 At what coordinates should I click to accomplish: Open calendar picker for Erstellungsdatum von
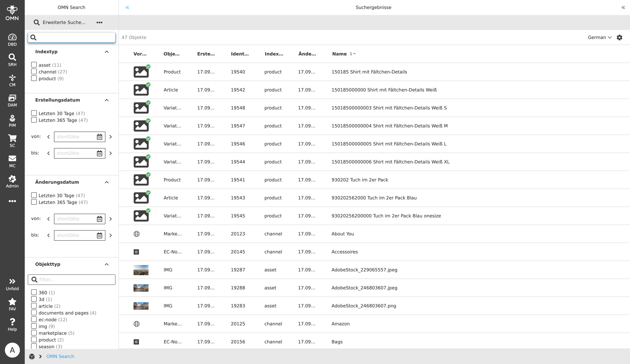100,137
